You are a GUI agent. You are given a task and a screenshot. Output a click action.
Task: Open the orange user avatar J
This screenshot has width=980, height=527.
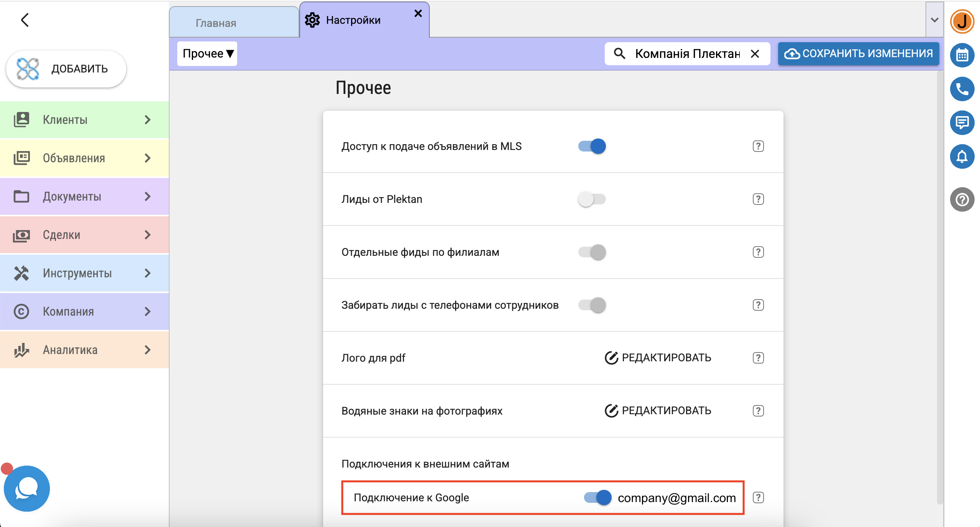[x=962, y=22]
